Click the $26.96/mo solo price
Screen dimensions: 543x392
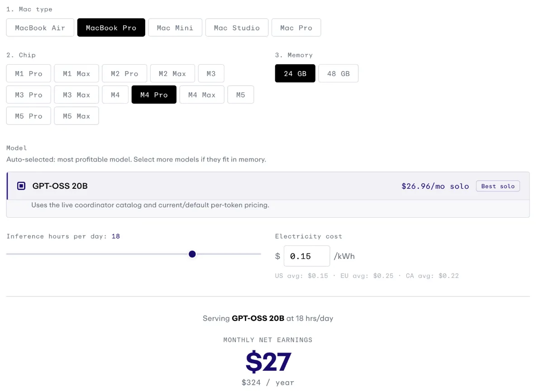pos(435,186)
